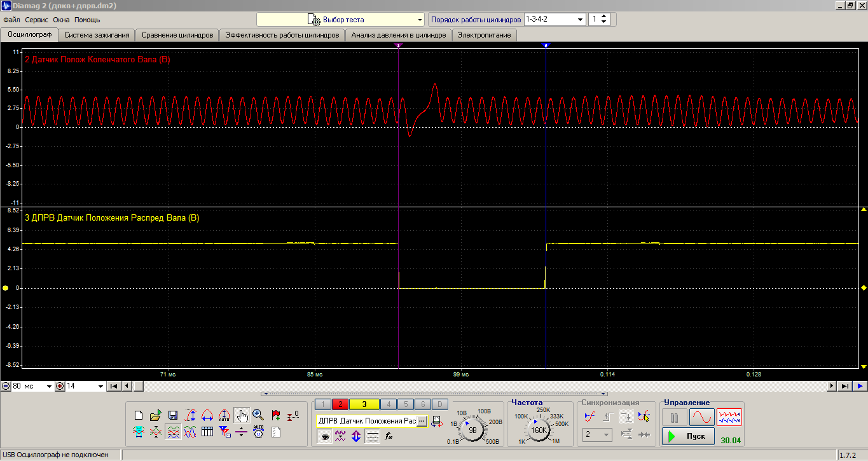Click the ellipsis button beside channel name
The height and width of the screenshot is (461, 868).
pos(422,421)
